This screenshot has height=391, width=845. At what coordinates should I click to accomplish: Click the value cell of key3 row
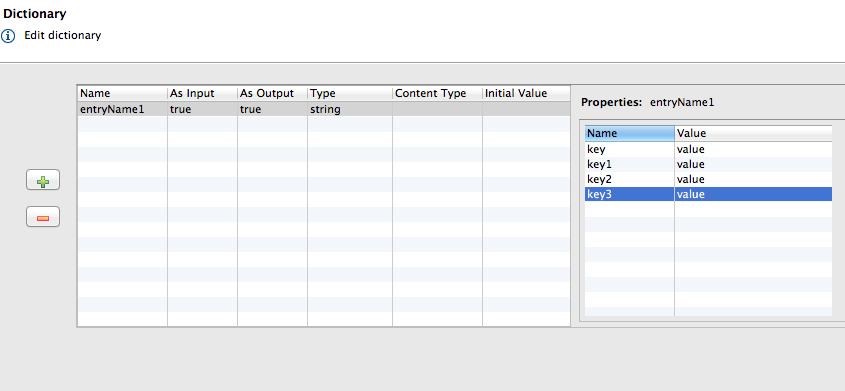click(753, 194)
